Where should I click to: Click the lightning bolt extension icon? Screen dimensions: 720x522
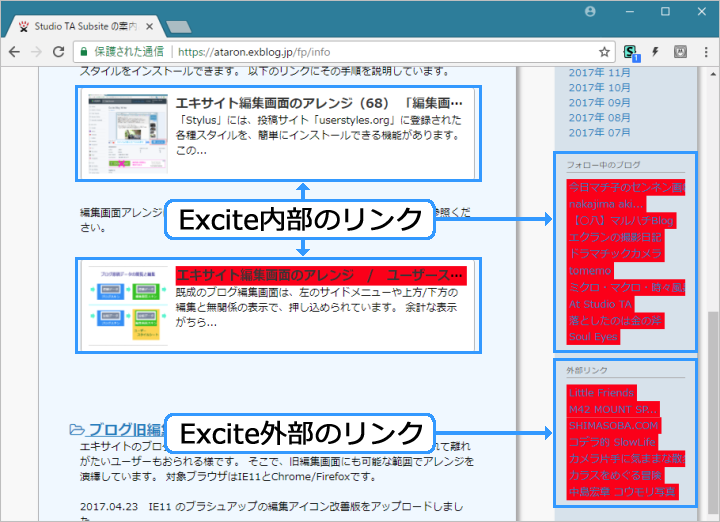click(655, 52)
